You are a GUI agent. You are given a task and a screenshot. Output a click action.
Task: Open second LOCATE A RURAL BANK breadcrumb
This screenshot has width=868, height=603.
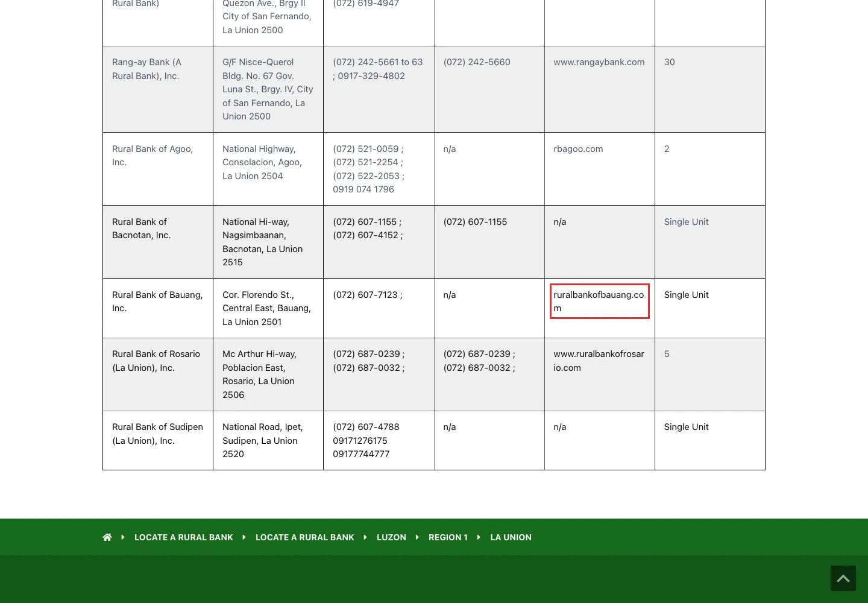305,537
